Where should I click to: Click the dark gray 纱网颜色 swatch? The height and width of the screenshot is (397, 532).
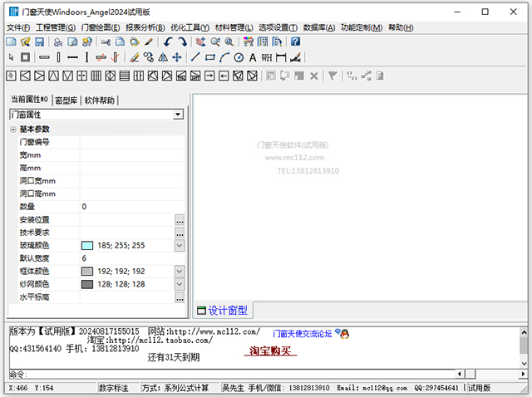click(87, 284)
